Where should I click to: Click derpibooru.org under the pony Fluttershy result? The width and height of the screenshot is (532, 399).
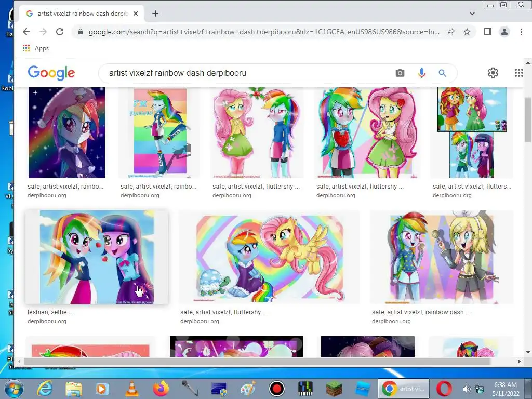point(199,321)
